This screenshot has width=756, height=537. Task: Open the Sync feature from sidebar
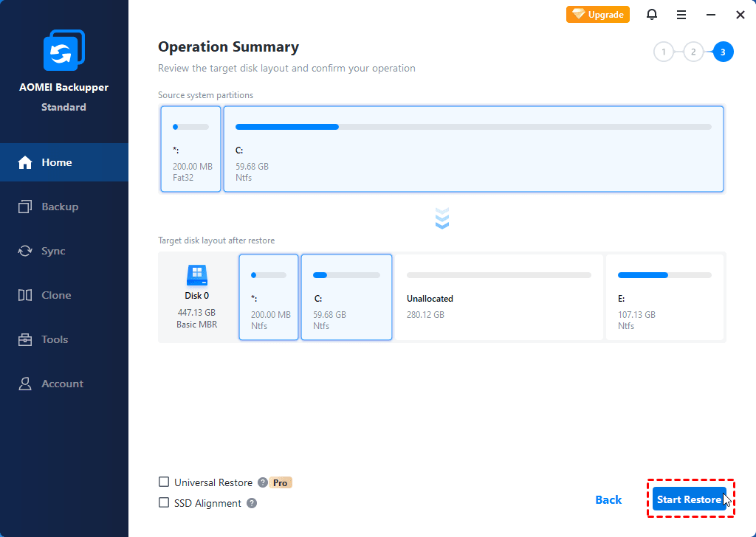pos(50,251)
